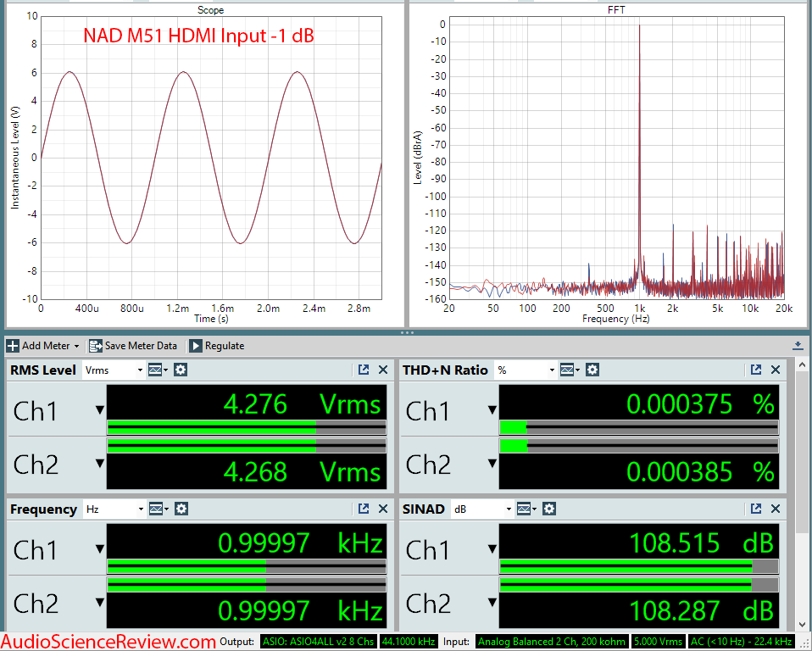Click RMS Level Ch1 reading 4.276 Vrms
The height and width of the screenshot is (651, 812).
302,404
